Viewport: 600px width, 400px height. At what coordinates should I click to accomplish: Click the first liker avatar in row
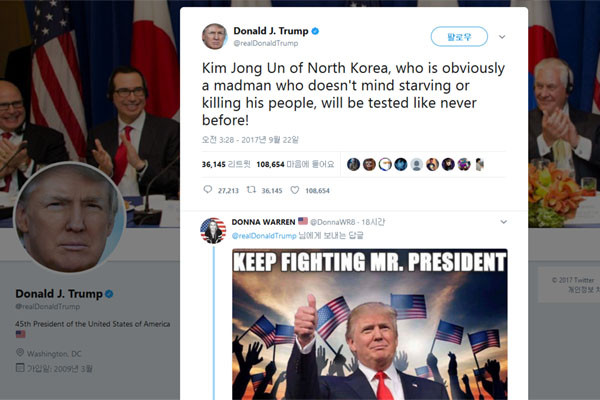pos(353,164)
